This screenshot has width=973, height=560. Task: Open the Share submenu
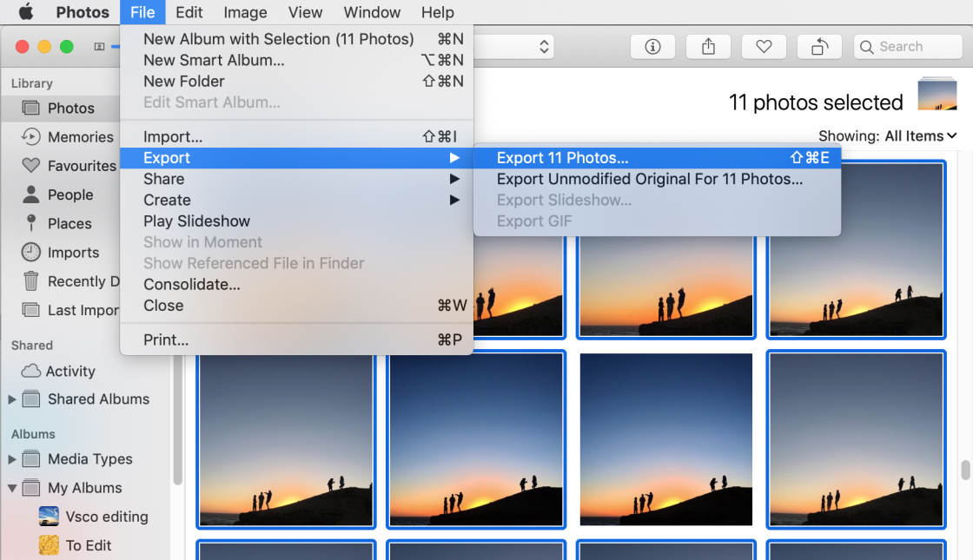point(296,179)
